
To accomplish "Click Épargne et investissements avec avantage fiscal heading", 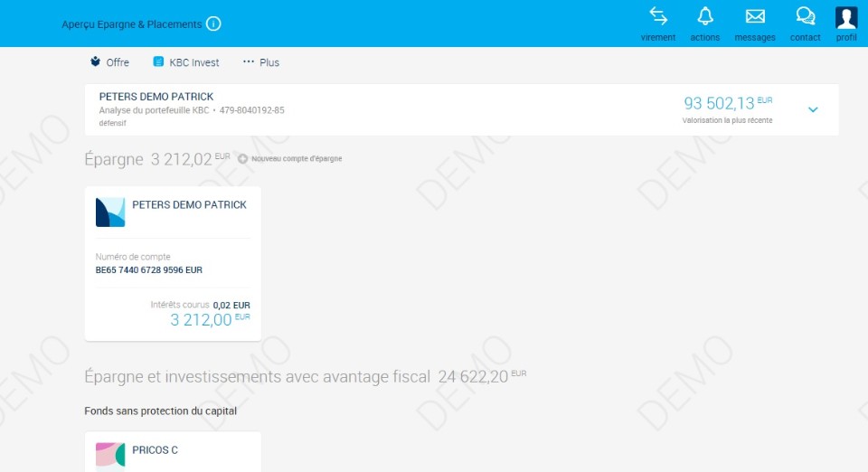I will pos(258,377).
